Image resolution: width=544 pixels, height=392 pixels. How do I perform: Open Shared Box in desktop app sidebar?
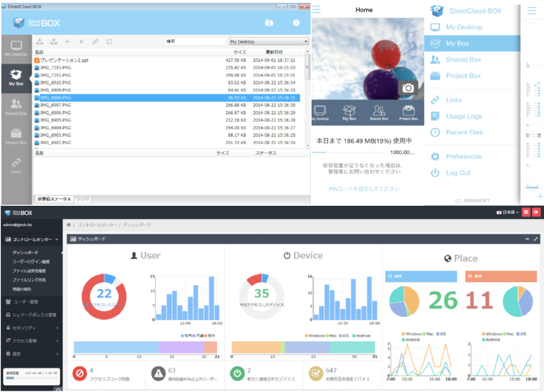[16, 107]
